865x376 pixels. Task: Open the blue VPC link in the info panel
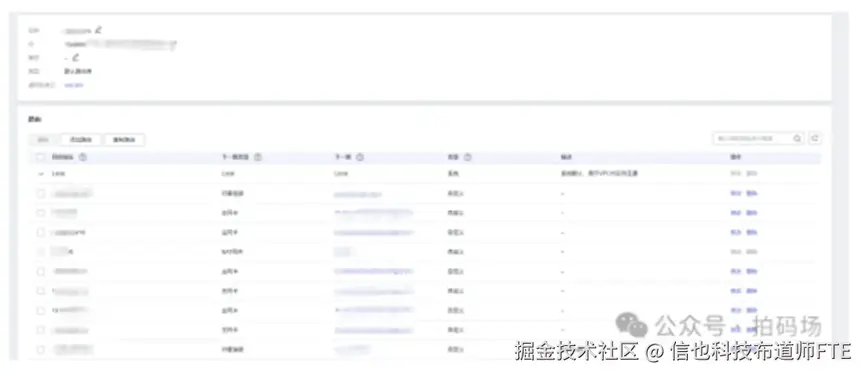coord(74,85)
